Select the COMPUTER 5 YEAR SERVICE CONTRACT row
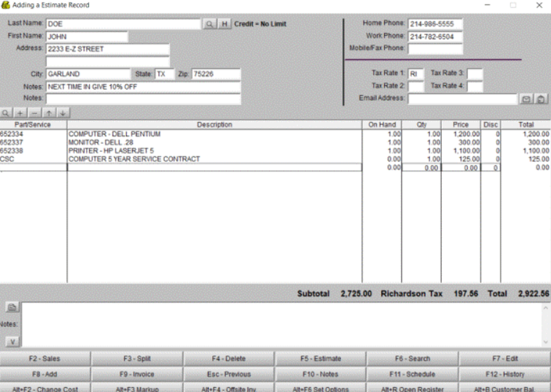551x392 pixels. (165, 159)
